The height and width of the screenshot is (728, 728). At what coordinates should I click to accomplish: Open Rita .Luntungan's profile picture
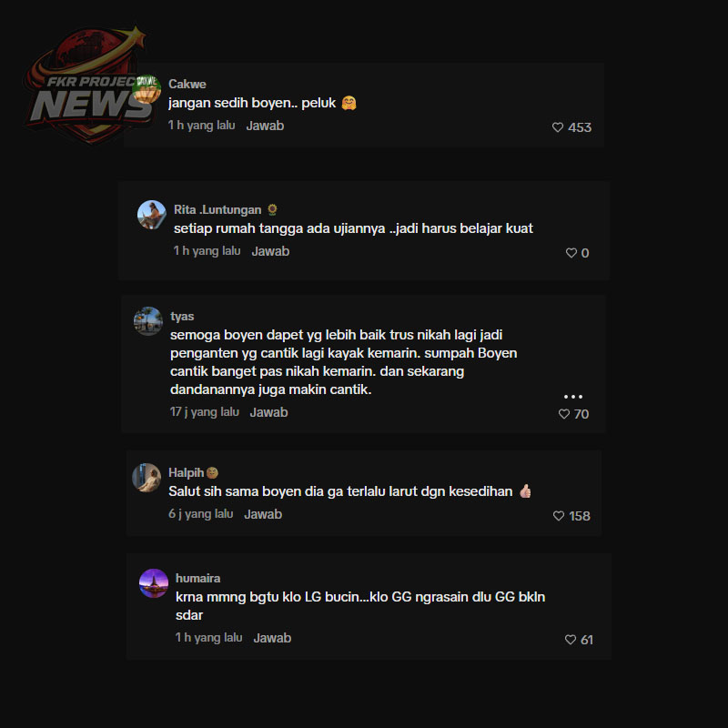[x=151, y=215]
